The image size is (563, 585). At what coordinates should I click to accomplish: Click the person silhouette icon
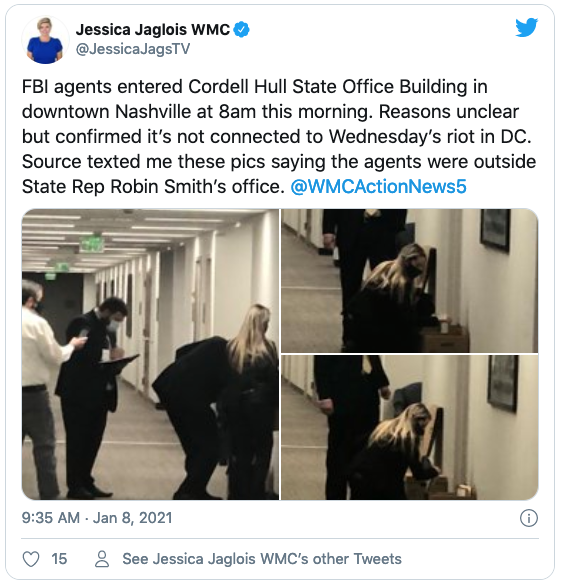102,559
